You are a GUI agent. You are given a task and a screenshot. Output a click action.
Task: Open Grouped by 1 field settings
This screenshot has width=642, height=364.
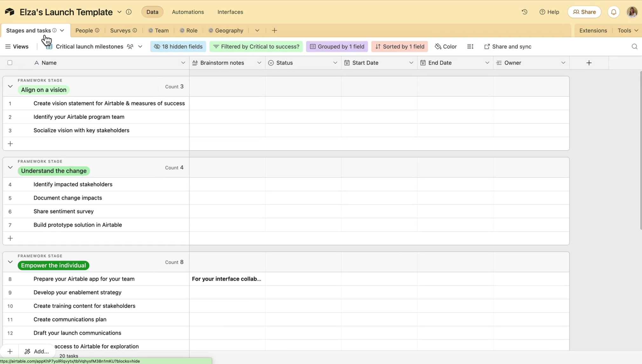(337, 46)
